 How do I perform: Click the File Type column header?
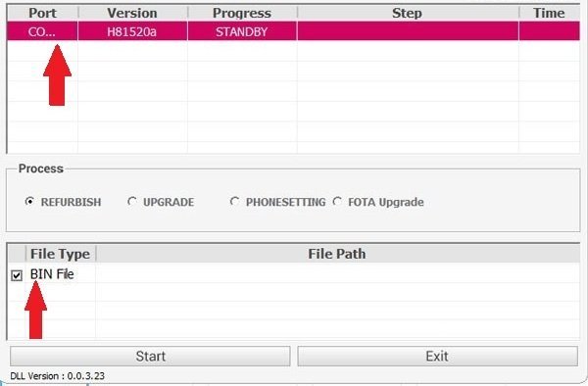pos(61,254)
